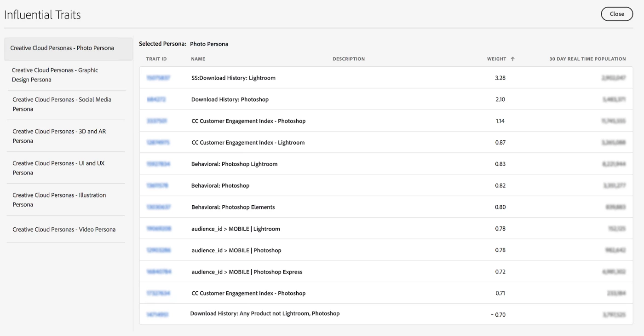Viewport: 644px width, 336px height.
Task: Open trait ID link for Any Product not Lightroom
Action: pyautogui.click(x=157, y=315)
